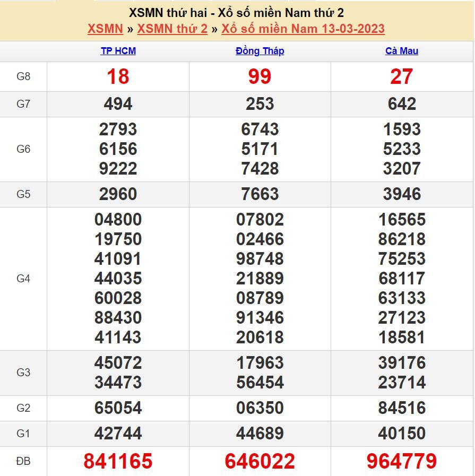Open the TP HCM province link

click(118, 51)
